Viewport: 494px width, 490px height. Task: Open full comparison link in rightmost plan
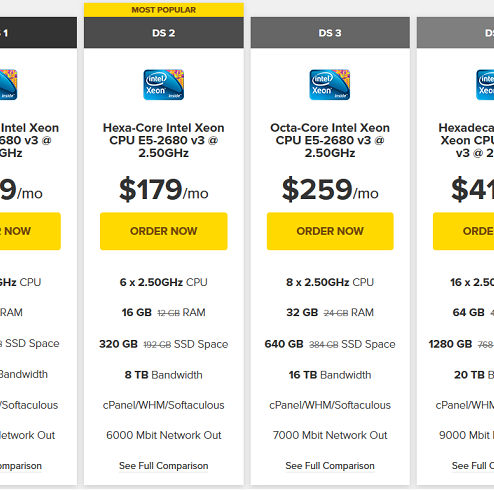tap(473, 466)
